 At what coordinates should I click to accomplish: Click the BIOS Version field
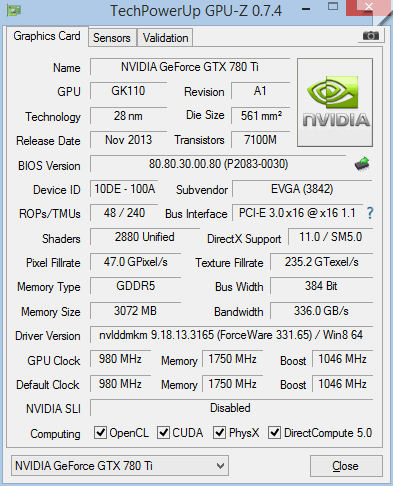[218, 164]
